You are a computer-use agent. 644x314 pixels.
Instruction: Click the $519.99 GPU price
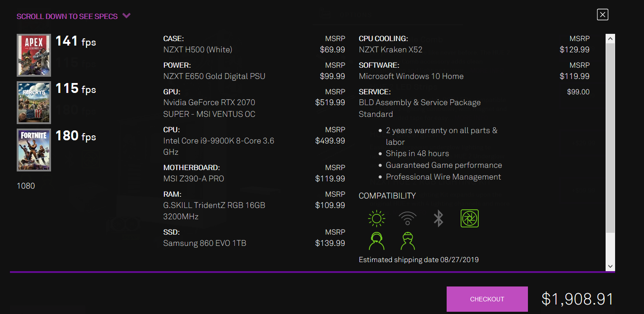coord(330,103)
